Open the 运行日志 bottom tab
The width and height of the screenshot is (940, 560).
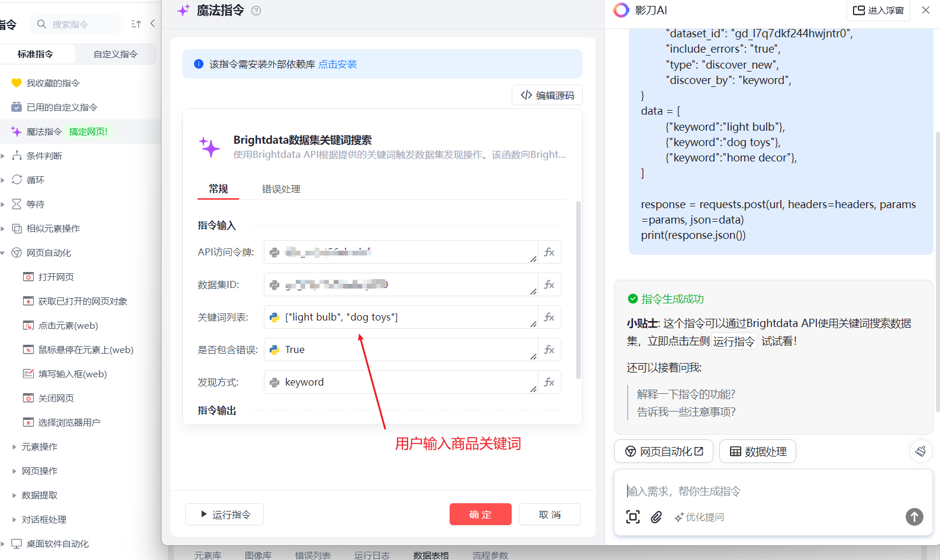coord(372,555)
